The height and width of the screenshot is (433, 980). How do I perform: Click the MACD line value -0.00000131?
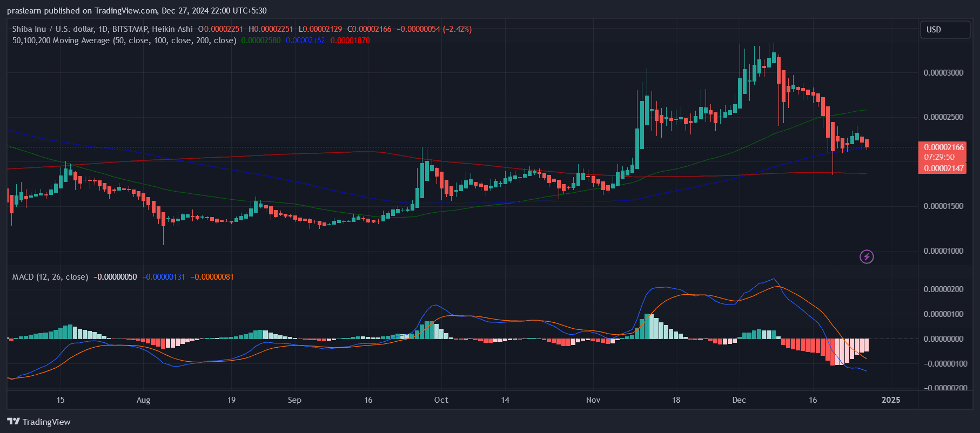point(164,277)
